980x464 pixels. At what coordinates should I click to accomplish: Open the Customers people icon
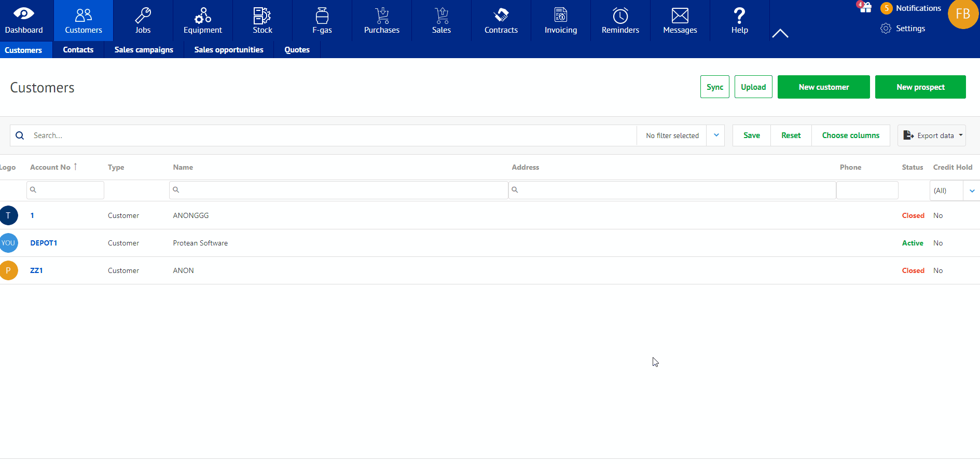[84, 15]
